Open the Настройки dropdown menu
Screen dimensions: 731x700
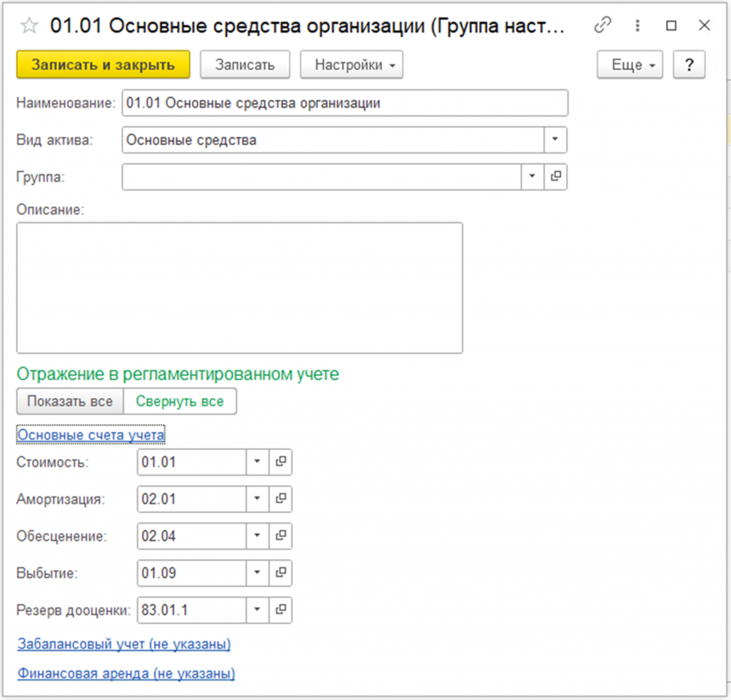click(x=351, y=64)
